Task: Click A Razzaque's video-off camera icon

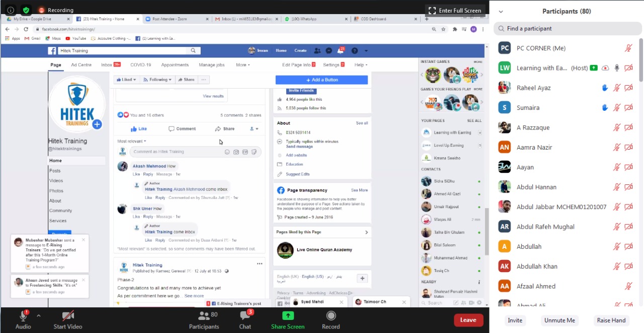Action: (628, 127)
